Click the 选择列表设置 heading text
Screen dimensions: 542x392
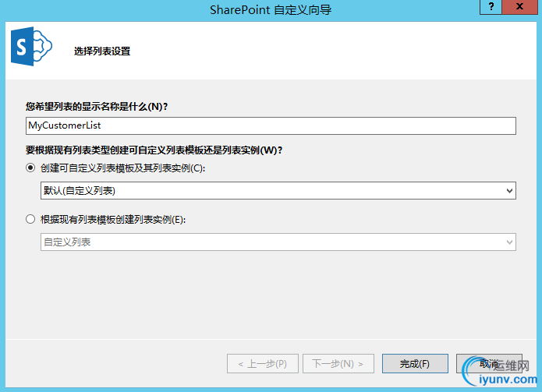pyautogui.click(x=102, y=51)
